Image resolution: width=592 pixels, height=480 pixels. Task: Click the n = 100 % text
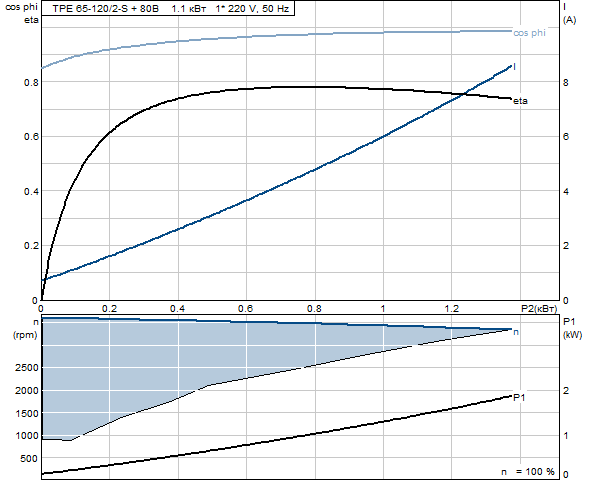(x=528, y=472)
